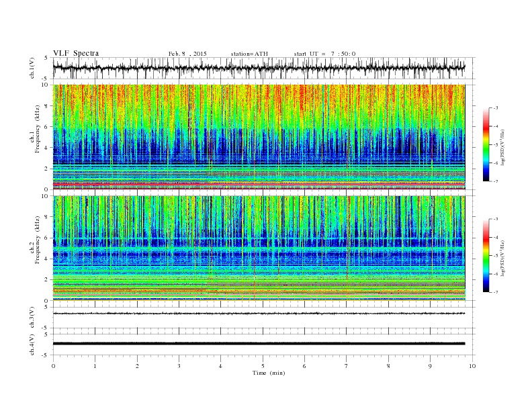Click the "5" tick label on the time axis
This screenshot has width=532, height=411.
[263, 366]
